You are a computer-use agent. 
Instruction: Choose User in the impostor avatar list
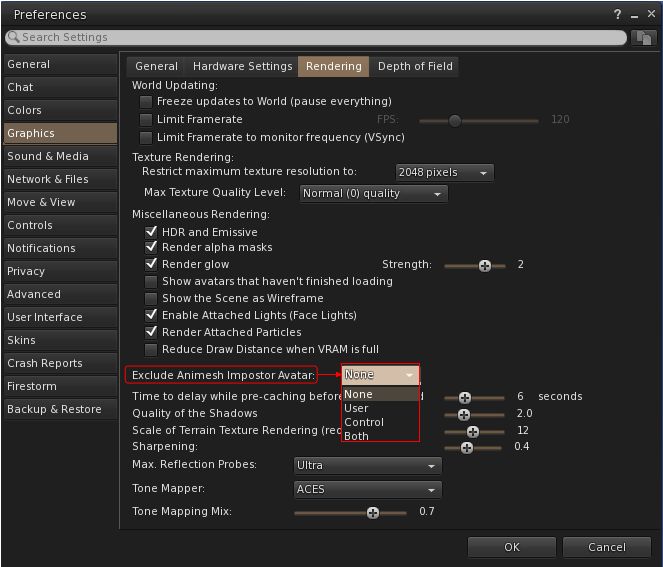356,408
